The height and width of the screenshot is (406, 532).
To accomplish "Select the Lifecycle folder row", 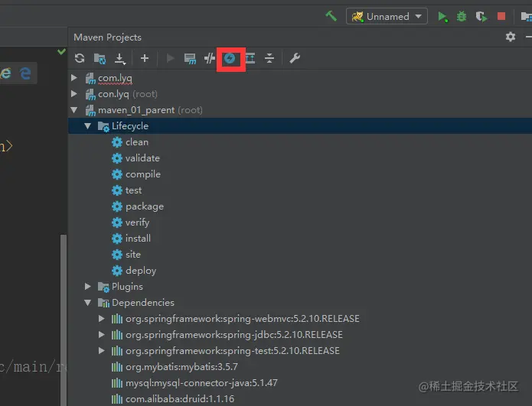I will point(300,126).
